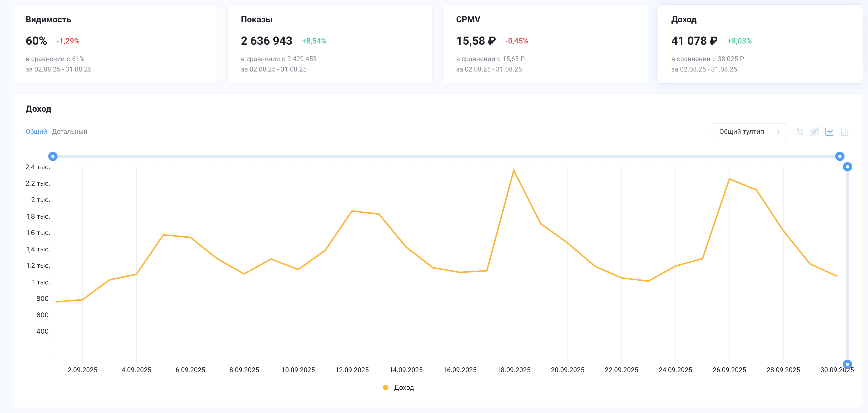Screen dimensions: 868x413
Task: Select the bar chart view icon
Action: pos(844,132)
